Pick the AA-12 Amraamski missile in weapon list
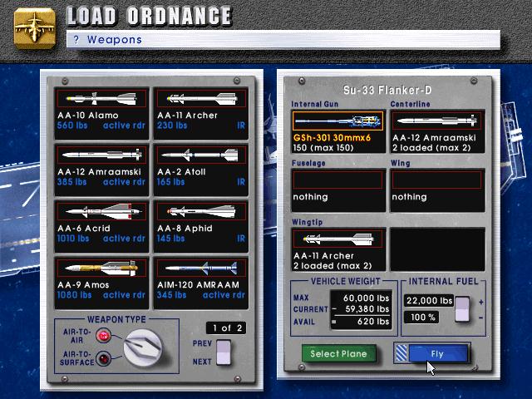 coord(101,170)
